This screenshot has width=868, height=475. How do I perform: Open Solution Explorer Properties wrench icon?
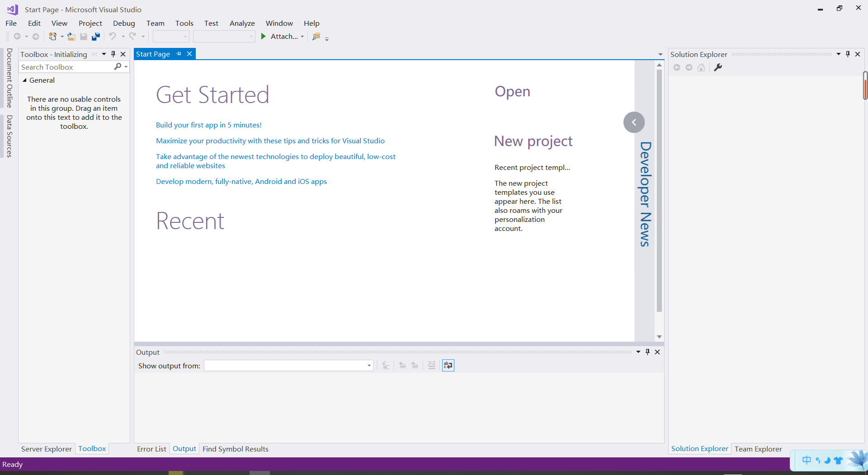click(718, 67)
